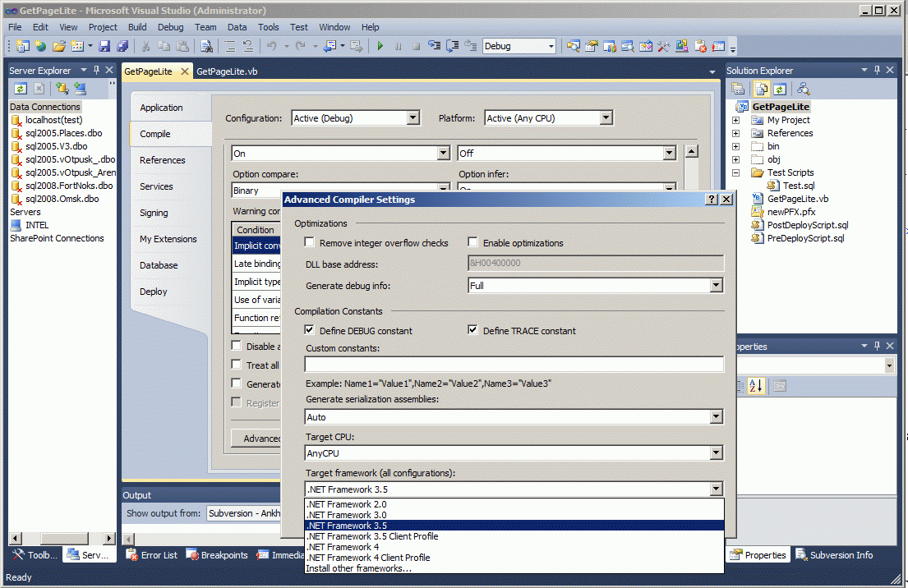Open the Configuration Active (Debug) dropdown
The height and width of the screenshot is (588, 908).
click(413, 118)
